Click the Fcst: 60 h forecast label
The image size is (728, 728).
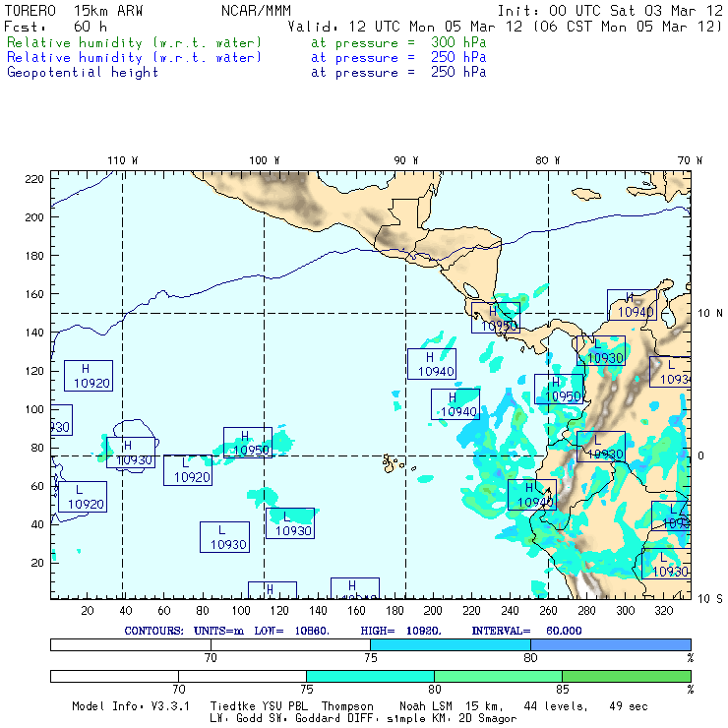(x=56, y=27)
